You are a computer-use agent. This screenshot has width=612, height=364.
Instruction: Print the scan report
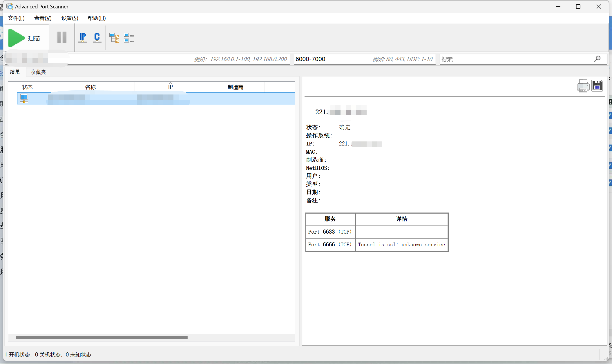(583, 86)
